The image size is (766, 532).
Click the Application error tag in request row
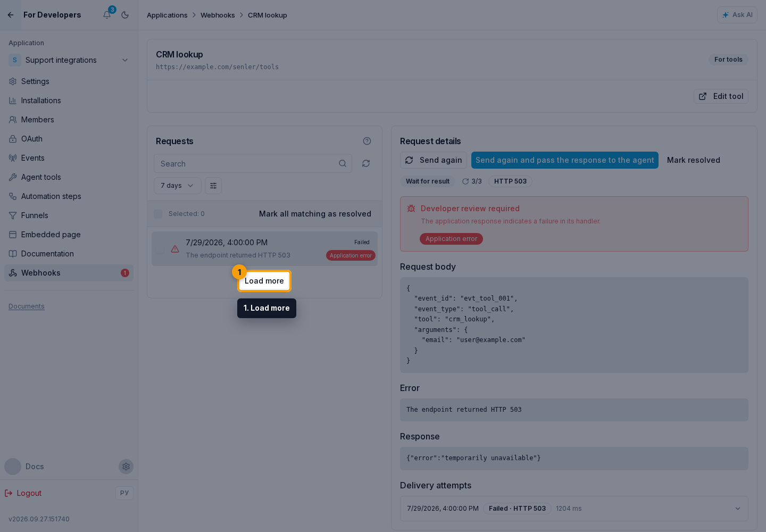point(351,256)
